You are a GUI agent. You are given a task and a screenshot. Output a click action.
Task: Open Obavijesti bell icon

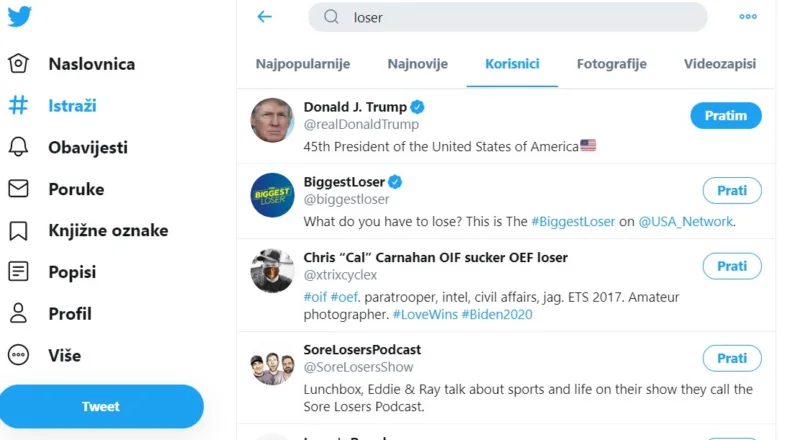pos(18,147)
